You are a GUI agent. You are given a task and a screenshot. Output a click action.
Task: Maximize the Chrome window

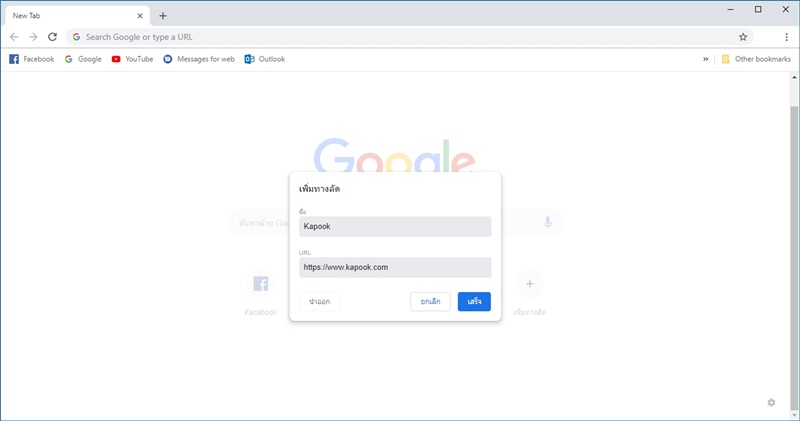758,9
